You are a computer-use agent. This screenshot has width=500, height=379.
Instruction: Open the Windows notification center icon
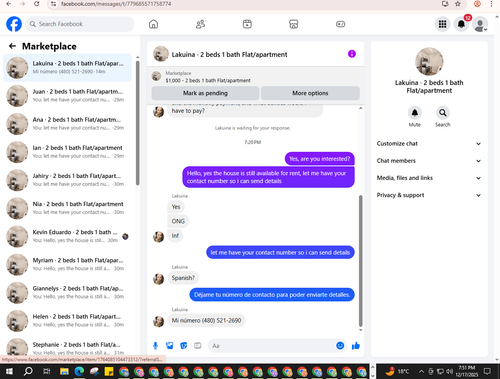pos(487,371)
